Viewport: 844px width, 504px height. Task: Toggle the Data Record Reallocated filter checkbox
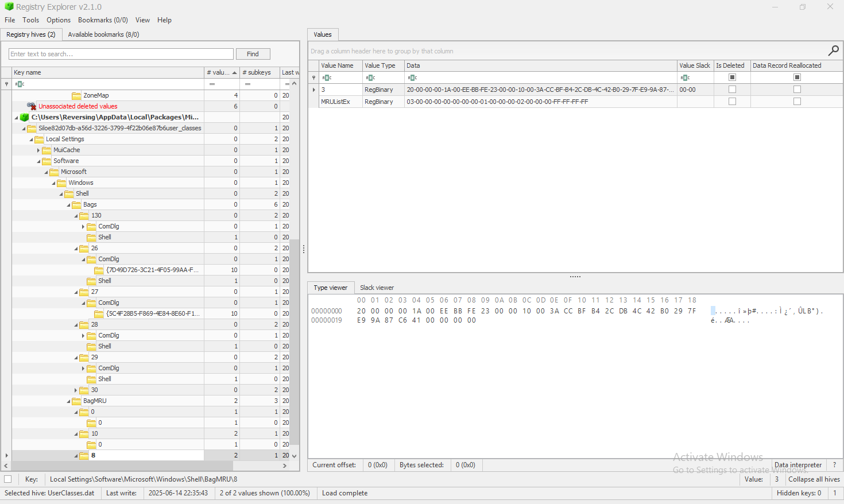click(797, 77)
